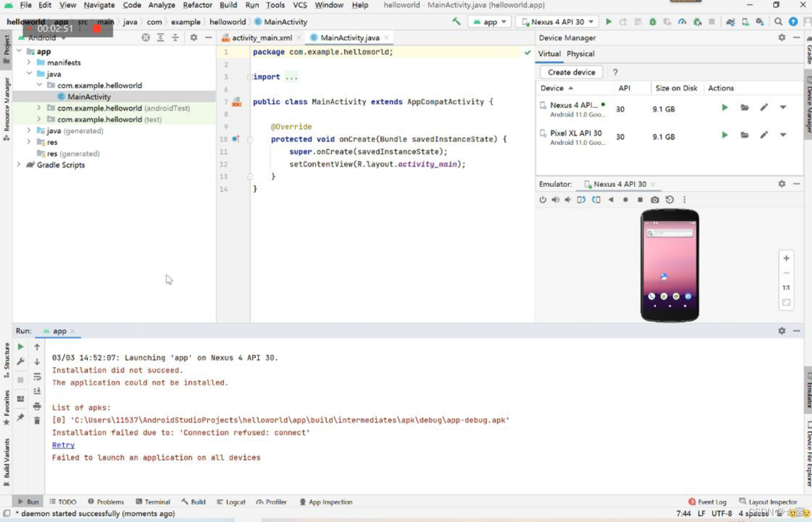Edit the Nexus 4 API 30 device
The height and width of the screenshot is (522, 812).
(x=764, y=107)
